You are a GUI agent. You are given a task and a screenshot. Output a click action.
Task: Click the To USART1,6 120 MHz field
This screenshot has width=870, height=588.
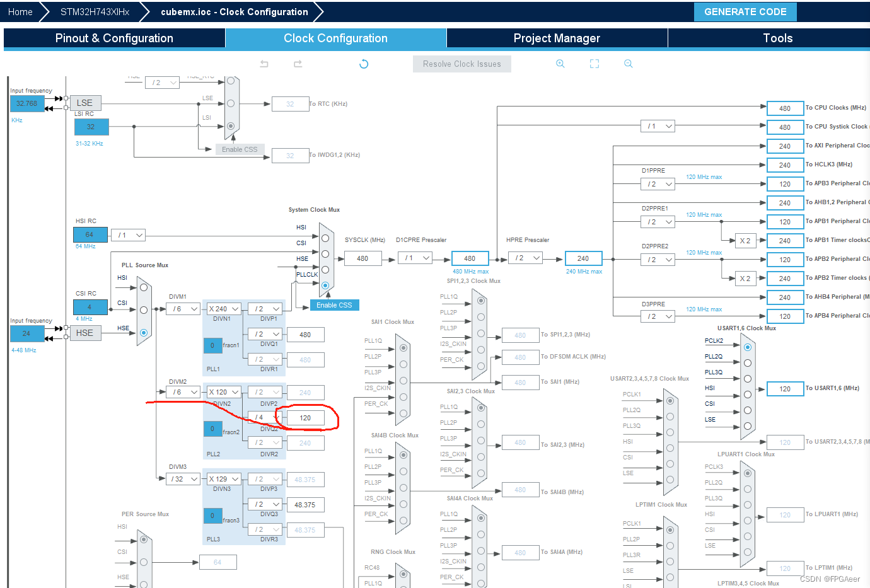pos(785,389)
